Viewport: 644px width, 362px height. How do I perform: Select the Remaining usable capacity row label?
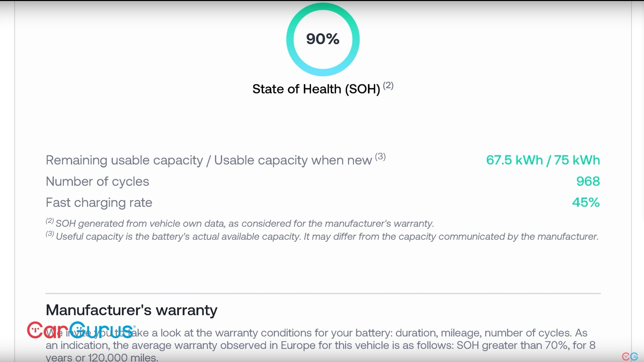209,160
